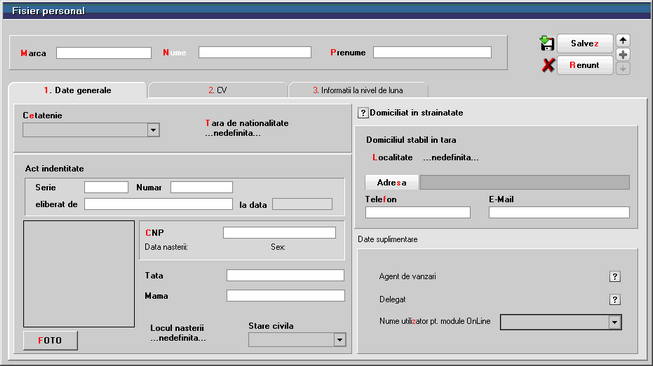
Task: Click the eliberat de input field
Action: [158, 204]
